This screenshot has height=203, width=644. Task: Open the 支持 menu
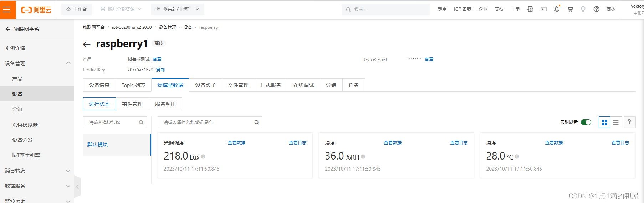(x=499, y=9)
